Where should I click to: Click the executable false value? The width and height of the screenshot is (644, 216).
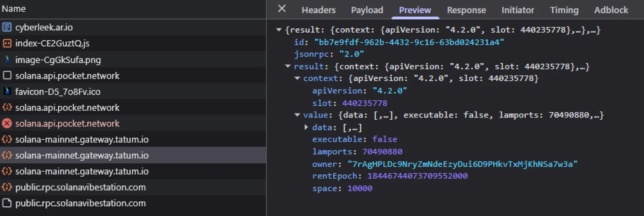(x=385, y=139)
